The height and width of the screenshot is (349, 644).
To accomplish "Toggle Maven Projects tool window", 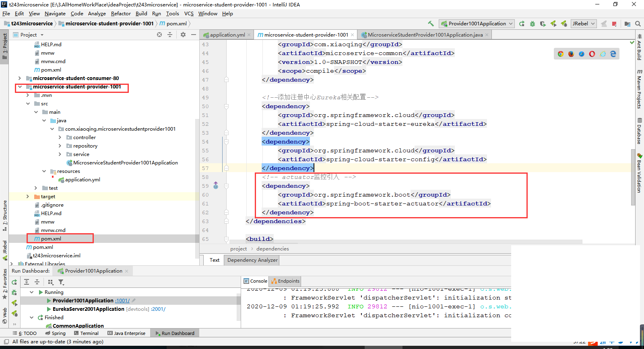I will click(x=639, y=89).
